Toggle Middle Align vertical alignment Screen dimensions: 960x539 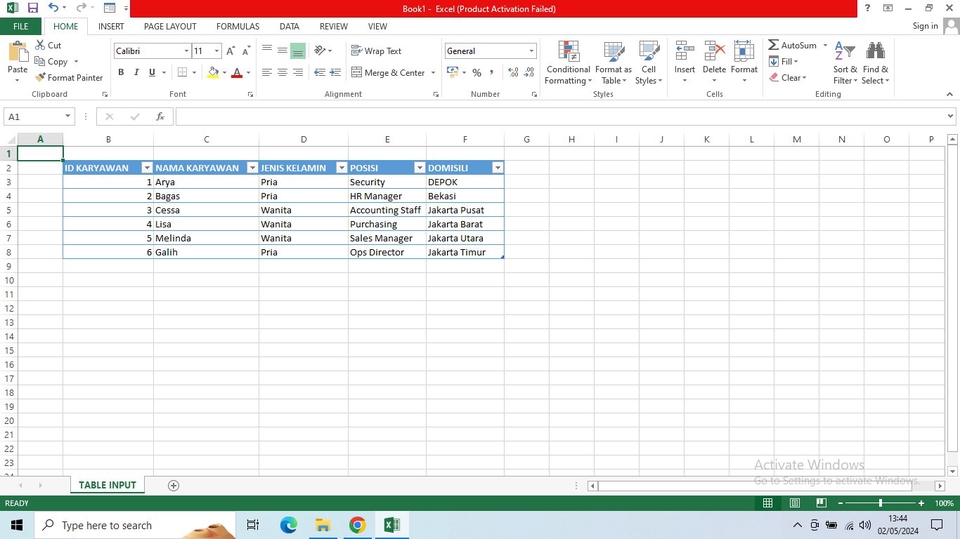pos(282,50)
